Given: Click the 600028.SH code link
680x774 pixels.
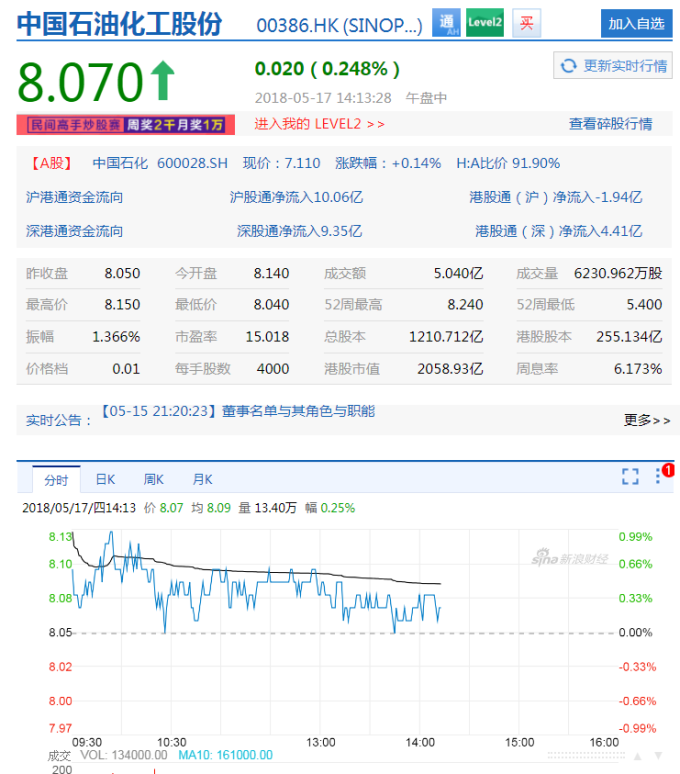Looking at the screenshot, I should point(192,163).
